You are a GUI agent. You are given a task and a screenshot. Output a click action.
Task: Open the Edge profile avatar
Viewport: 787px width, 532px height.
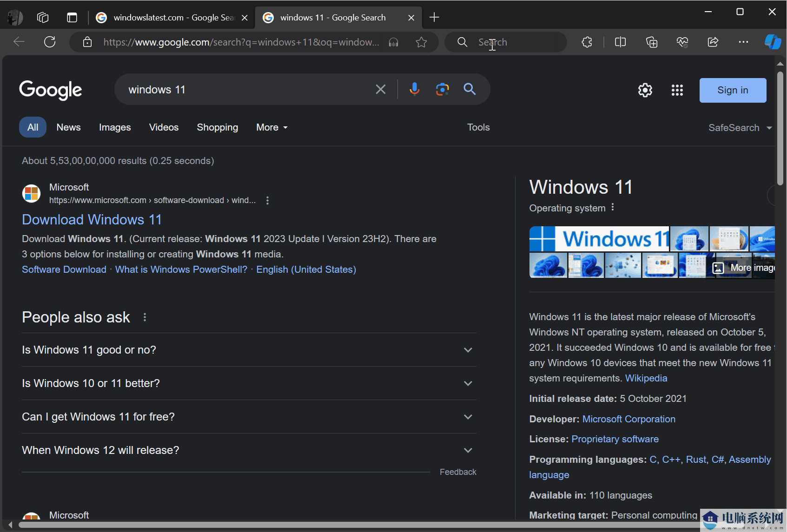tap(15, 18)
